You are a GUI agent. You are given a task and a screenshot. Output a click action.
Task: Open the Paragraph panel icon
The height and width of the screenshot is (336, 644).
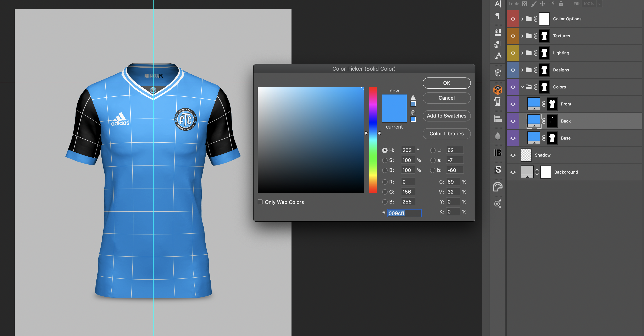pos(498,16)
